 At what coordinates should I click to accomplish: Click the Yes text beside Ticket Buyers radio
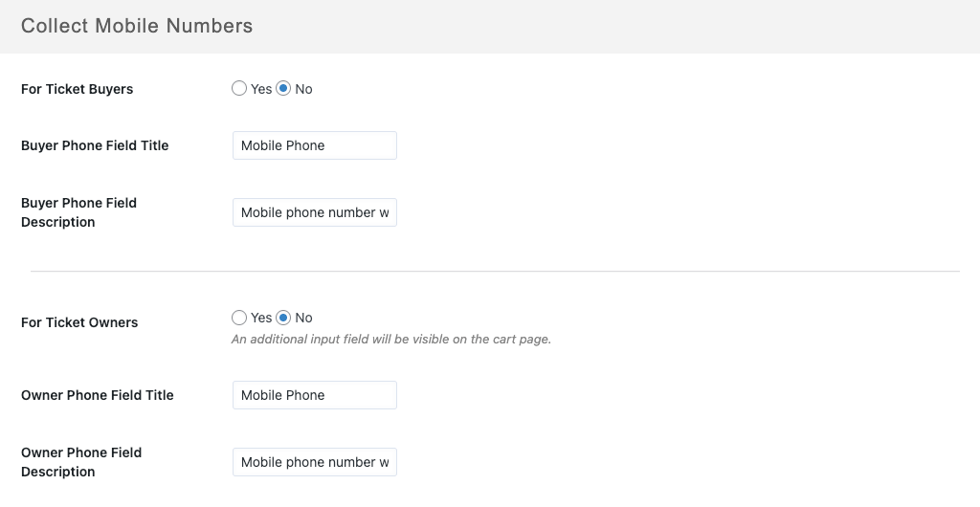[261, 89]
